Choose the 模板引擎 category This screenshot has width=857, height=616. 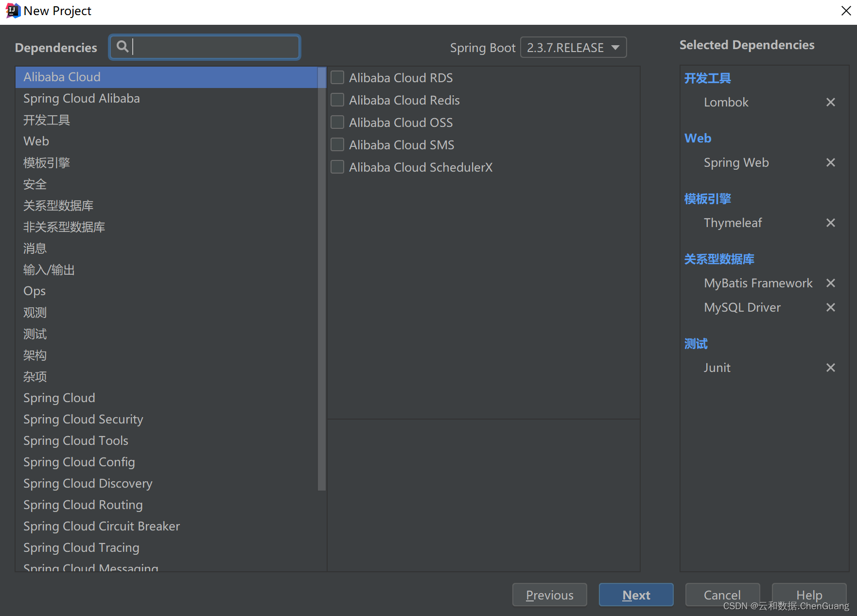[x=167, y=163]
